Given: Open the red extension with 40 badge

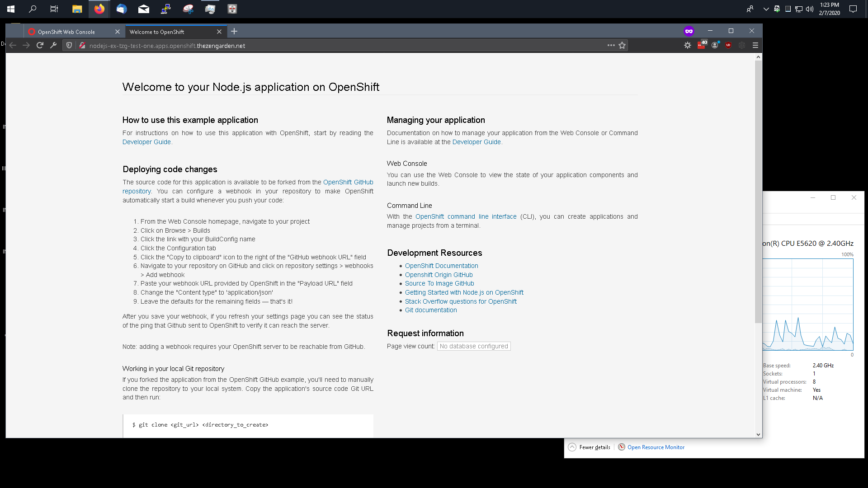Looking at the screenshot, I should point(702,45).
